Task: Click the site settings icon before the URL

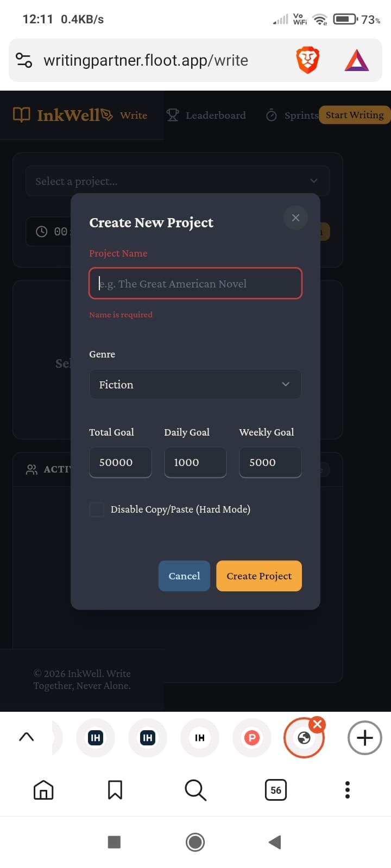Action: [x=23, y=60]
